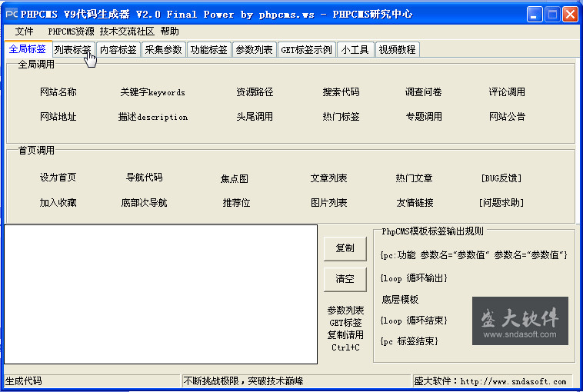
Task: Click the 加入收藏 label
Action: pos(58,202)
